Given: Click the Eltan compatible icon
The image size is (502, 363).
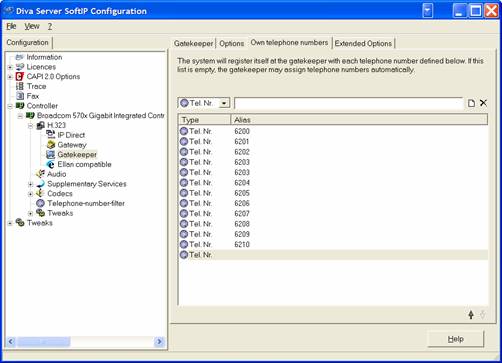Looking at the screenshot, I should point(51,164).
